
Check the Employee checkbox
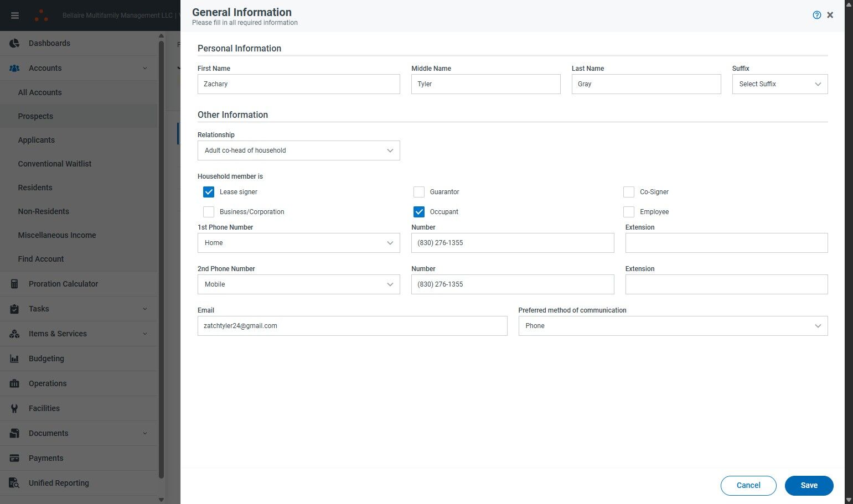click(x=629, y=212)
